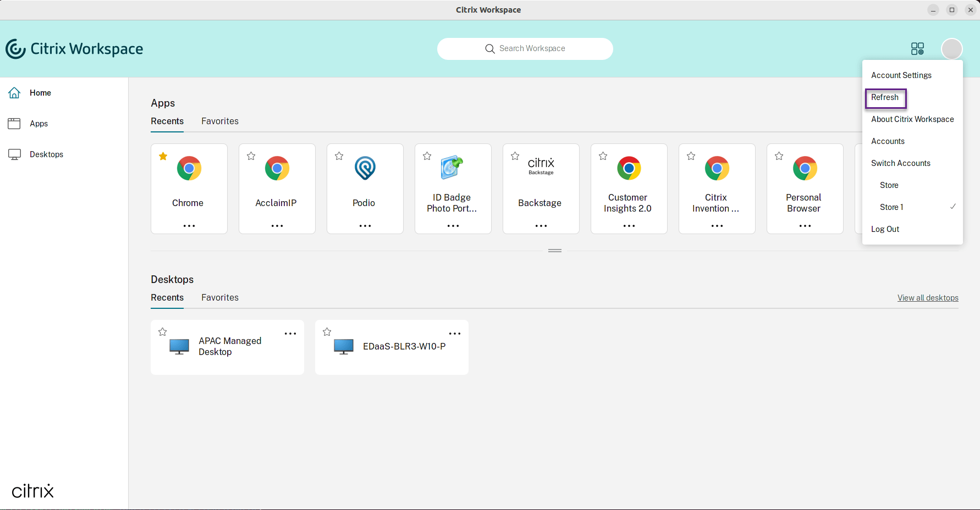Star the Citrix Invention app
980x510 pixels.
[691, 156]
